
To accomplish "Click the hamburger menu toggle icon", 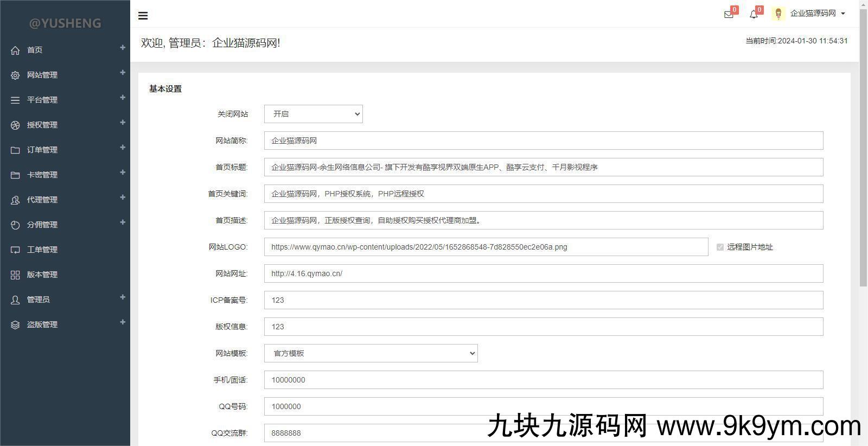I will pos(143,16).
